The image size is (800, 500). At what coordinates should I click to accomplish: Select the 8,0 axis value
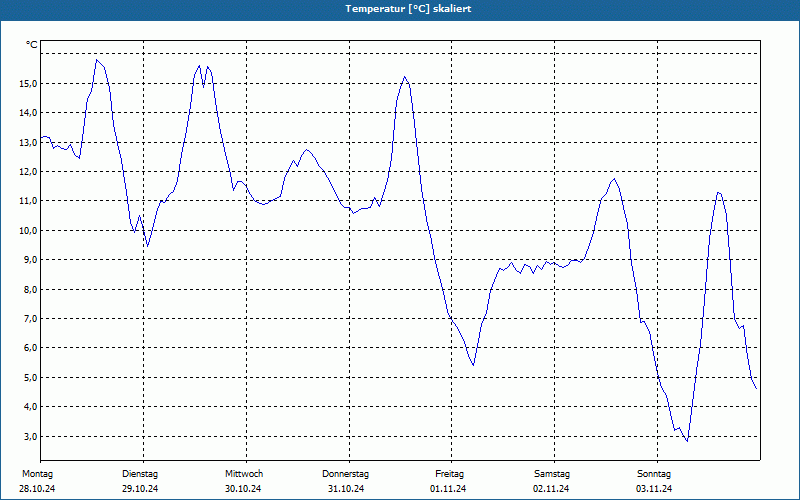tap(30, 289)
